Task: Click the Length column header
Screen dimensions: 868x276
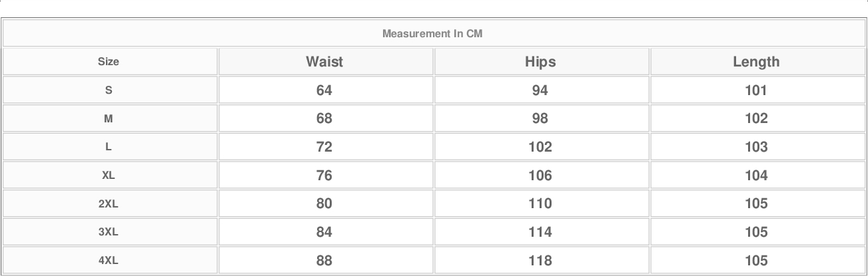Action: [x=756, y=62]
